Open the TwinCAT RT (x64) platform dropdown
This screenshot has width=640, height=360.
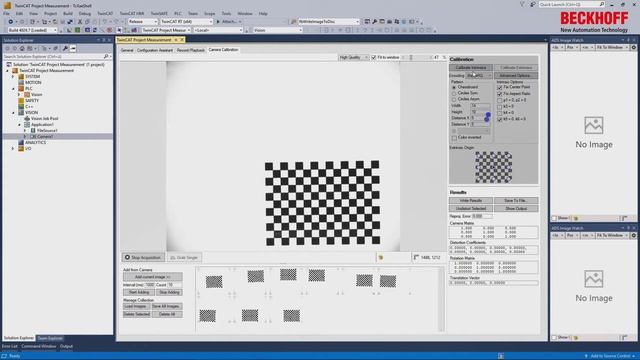pyautogui.click(x=187, y=22)
